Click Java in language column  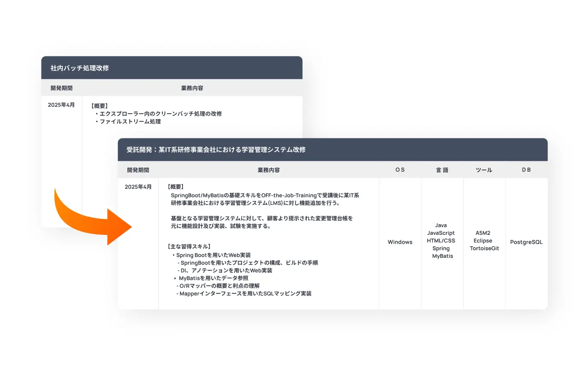point(441,225)
